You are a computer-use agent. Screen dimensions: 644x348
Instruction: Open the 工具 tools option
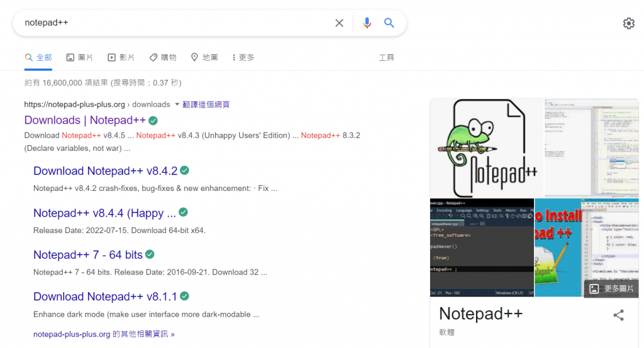[386, 57]
